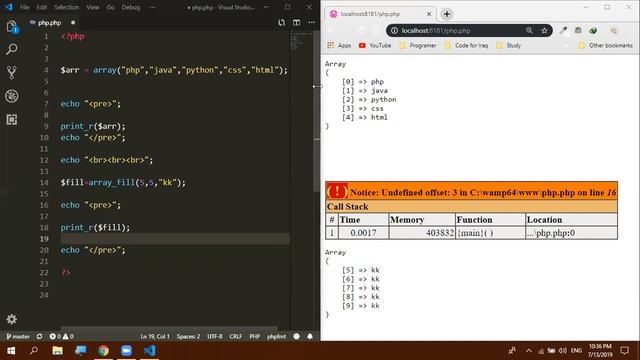Open the YouTube bookmark

click(375, 45)
